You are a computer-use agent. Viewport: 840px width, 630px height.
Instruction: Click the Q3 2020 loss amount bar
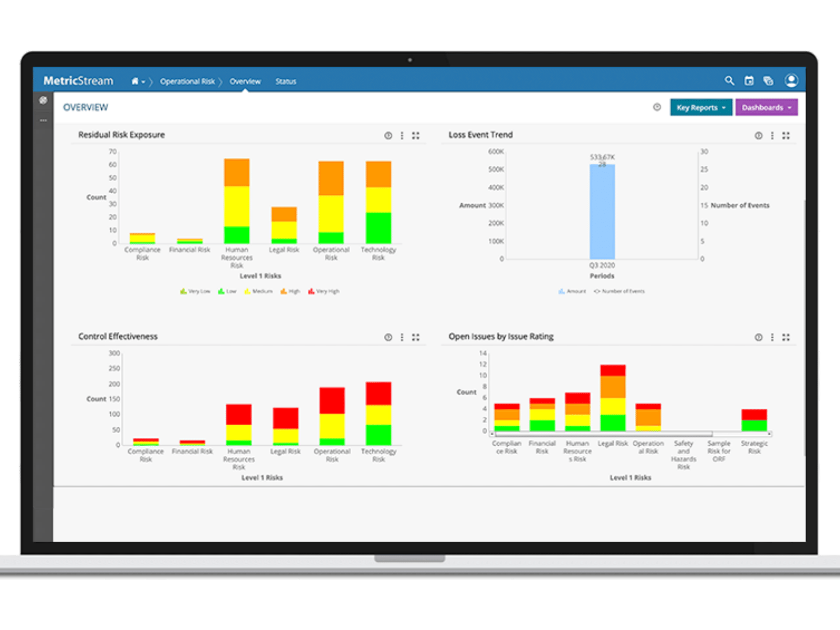[x=602, y=212]
